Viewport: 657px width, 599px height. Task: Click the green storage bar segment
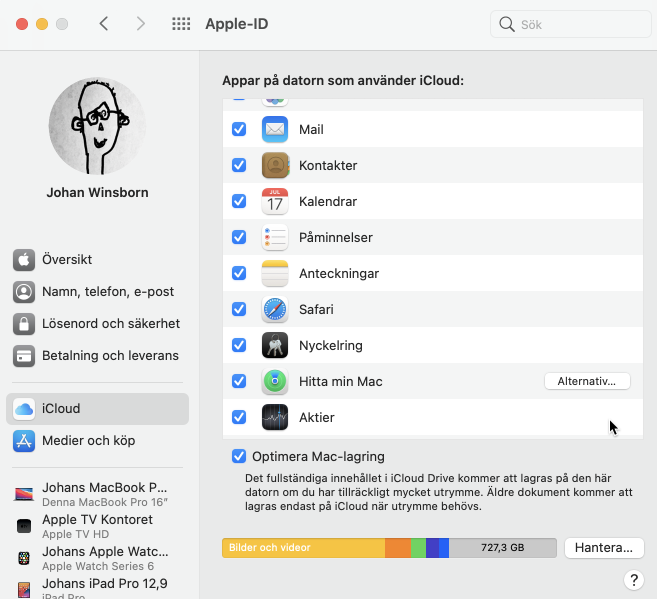419,548
